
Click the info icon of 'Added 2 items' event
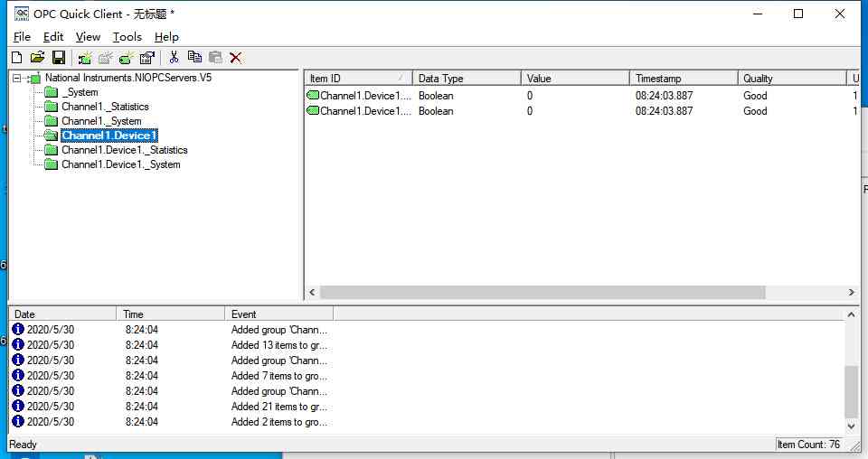[18, 421]
